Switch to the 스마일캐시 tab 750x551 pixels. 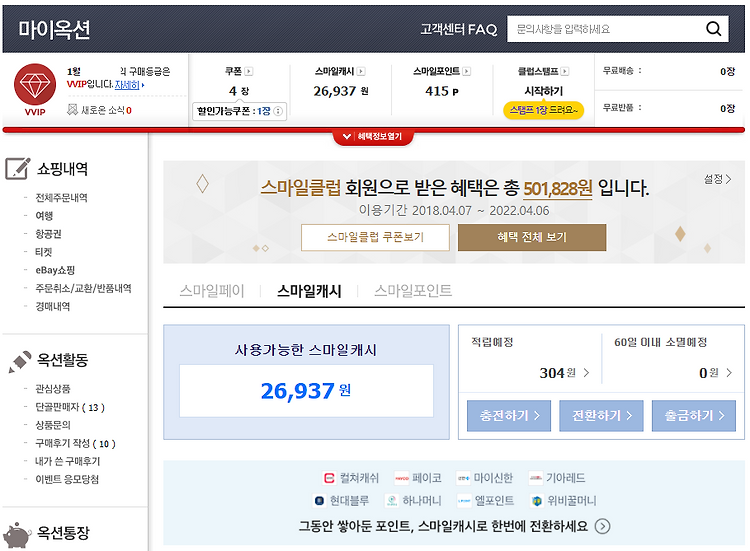coord(309,290)
